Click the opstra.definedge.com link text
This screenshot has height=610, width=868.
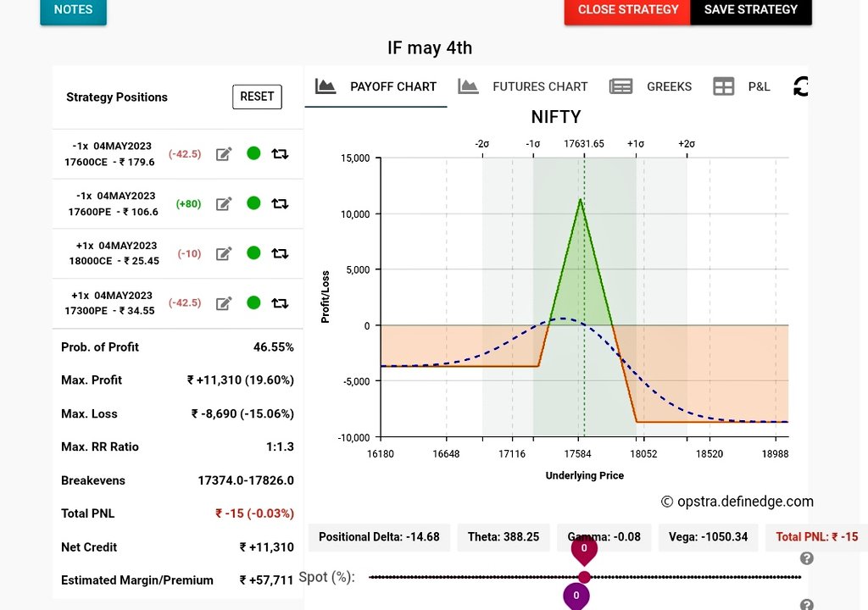coord(737,502)
